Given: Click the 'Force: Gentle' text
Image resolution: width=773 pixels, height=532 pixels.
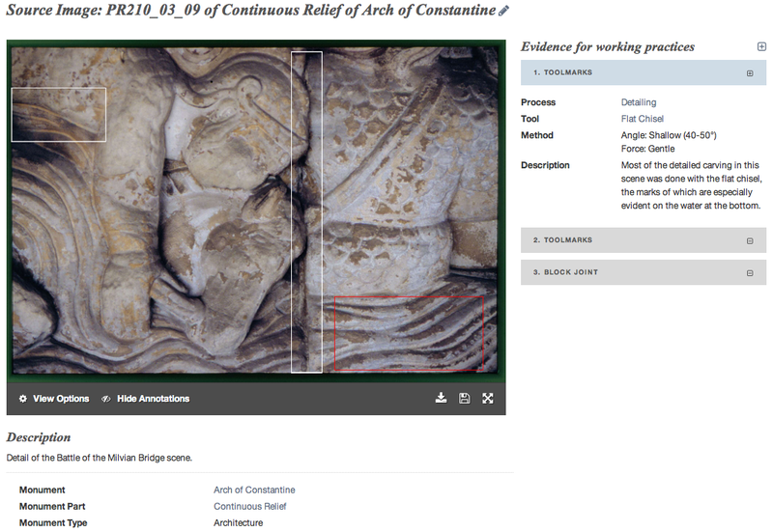Looking at the screenshot, I should click(x=647, y=149).
